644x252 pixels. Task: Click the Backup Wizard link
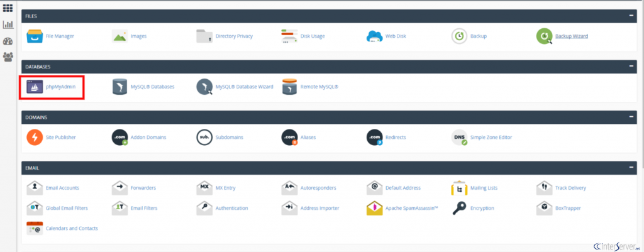pyautogui.click(x=571, y=36)
